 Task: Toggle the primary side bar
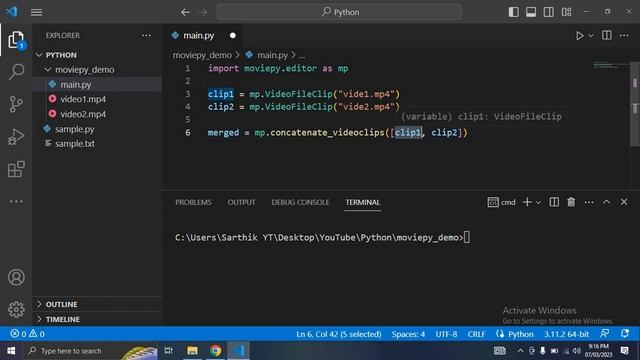tap(513, 12)
